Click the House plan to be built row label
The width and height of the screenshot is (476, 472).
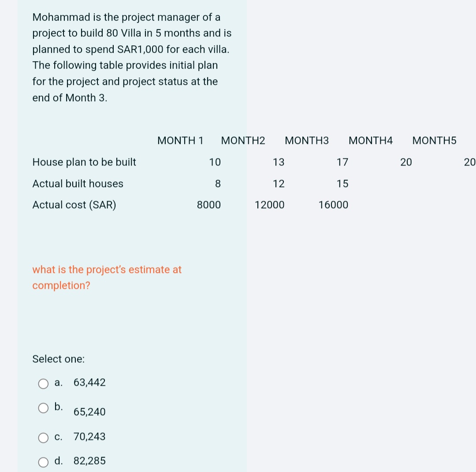84,162
